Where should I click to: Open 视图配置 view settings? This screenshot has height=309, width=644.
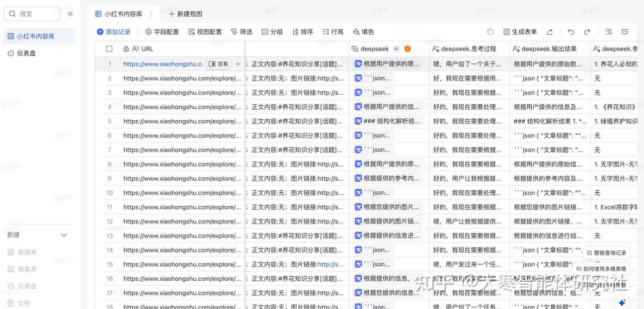pyautogui.click(x=205, y=32)
